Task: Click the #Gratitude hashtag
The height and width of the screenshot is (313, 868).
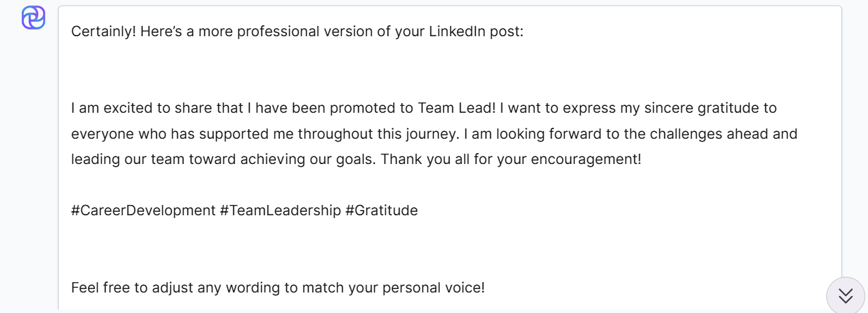Action: point(381,210)
